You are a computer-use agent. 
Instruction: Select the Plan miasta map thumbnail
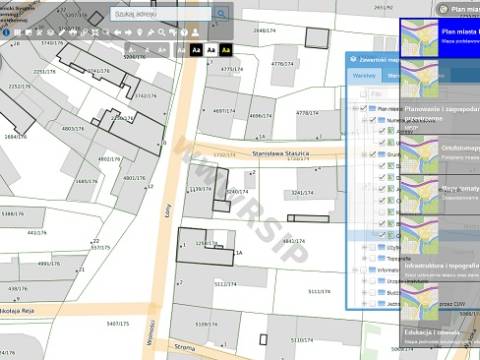point(419,38)
